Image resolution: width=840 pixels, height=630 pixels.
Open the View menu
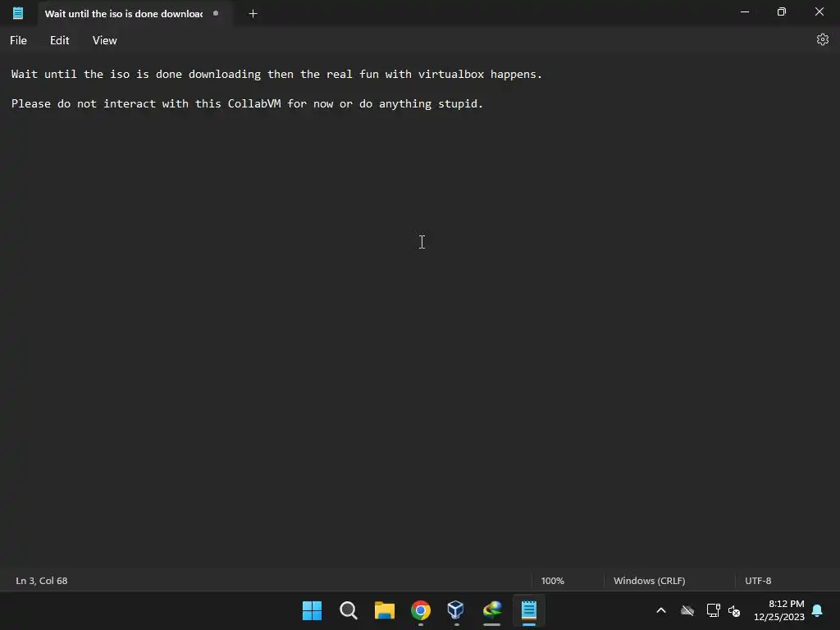104,41
